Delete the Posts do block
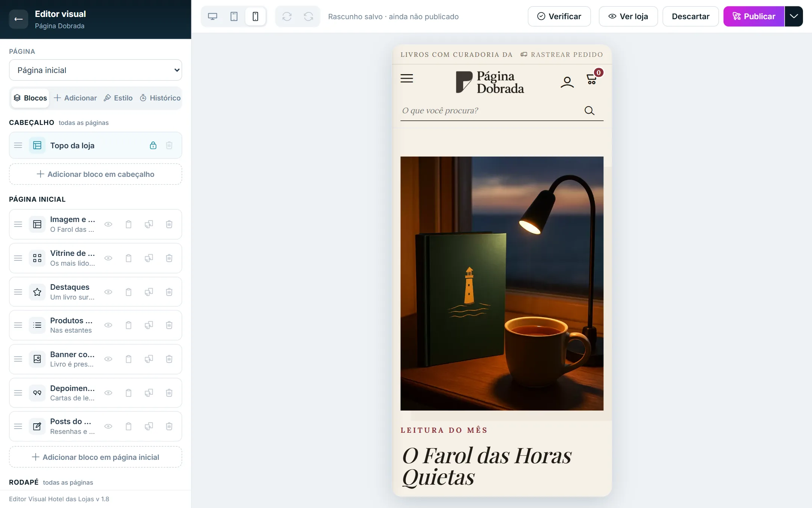Viewport: 812px width, 508px height. (x=169, y=426)
